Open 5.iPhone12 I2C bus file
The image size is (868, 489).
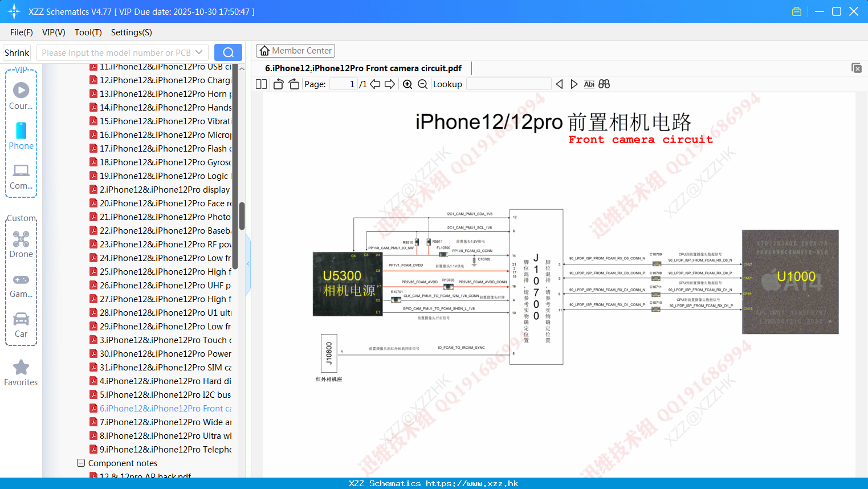click(161, 395)
